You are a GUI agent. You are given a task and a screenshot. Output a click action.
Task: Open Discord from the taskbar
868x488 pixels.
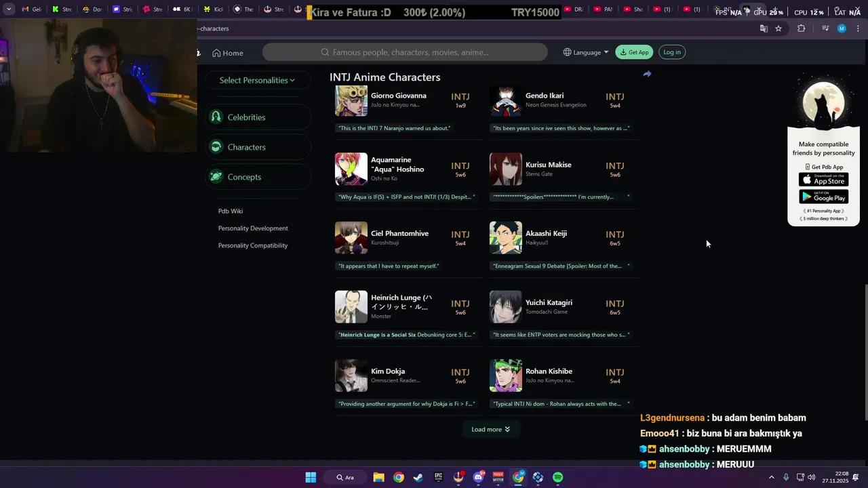(478, 477)
